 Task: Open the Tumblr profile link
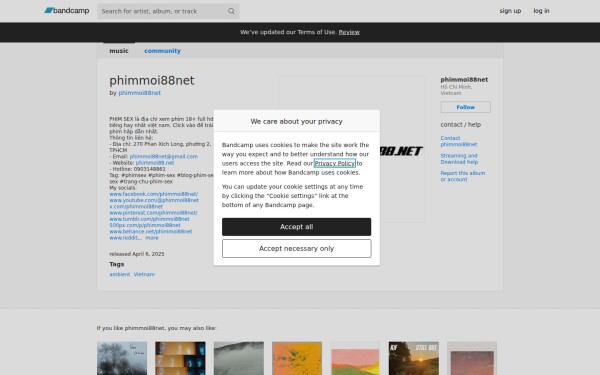point(149,219)
